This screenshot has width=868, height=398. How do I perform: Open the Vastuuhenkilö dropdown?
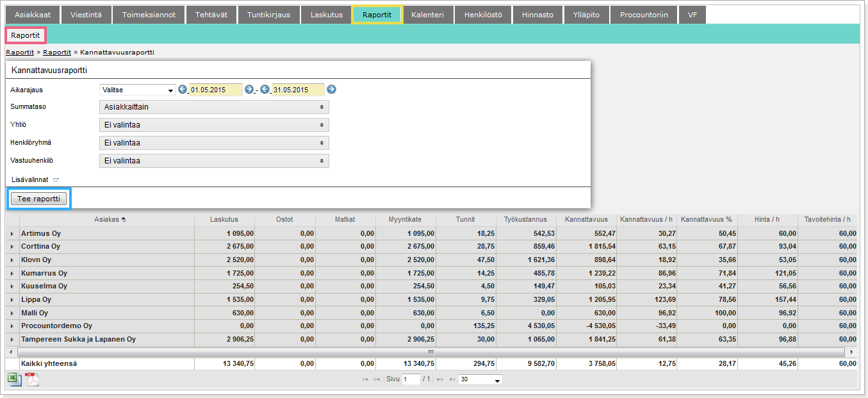tap(214, 161)
